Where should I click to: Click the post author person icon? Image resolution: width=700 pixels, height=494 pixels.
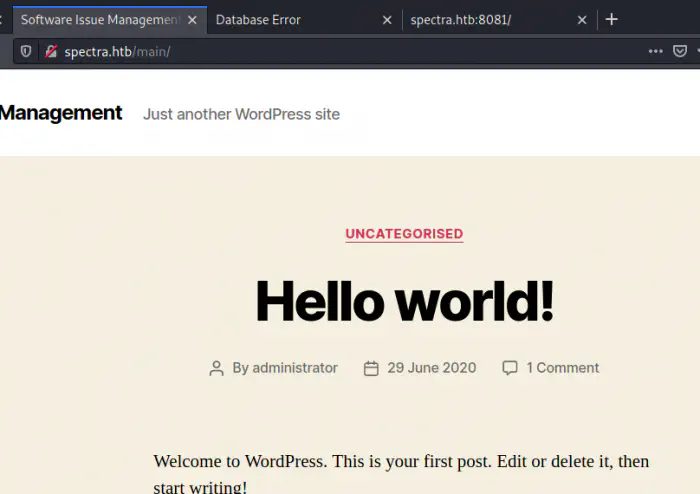[x=216, y=368]
